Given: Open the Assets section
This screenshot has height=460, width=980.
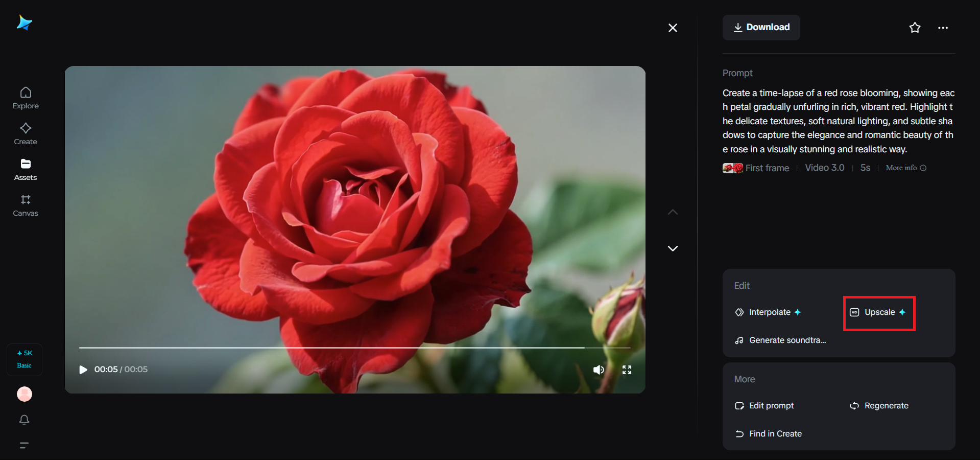Looking at the screenshot, I should (x=26, y=170).
